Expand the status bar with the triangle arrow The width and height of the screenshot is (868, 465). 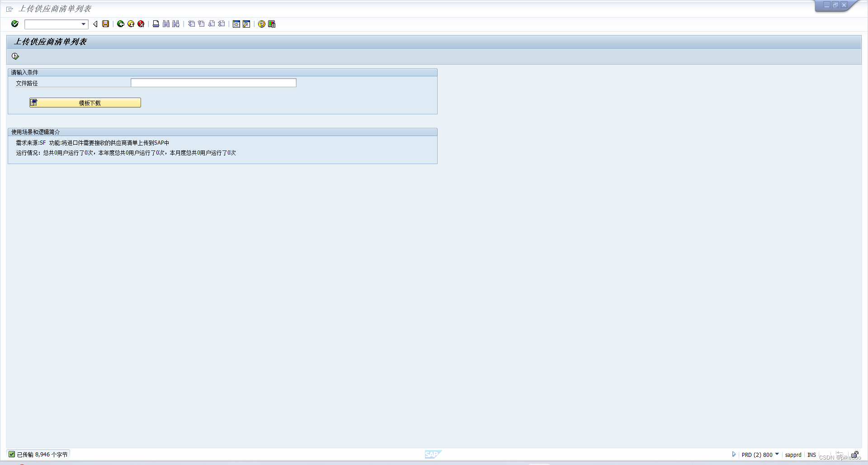pos(734,454)
